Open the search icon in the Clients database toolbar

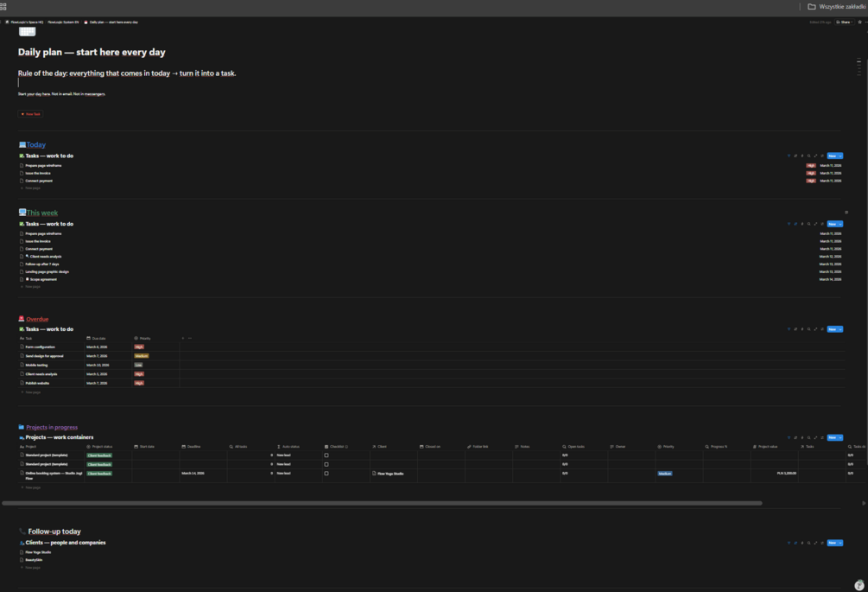pyautogui.click(x=808, y=544)
